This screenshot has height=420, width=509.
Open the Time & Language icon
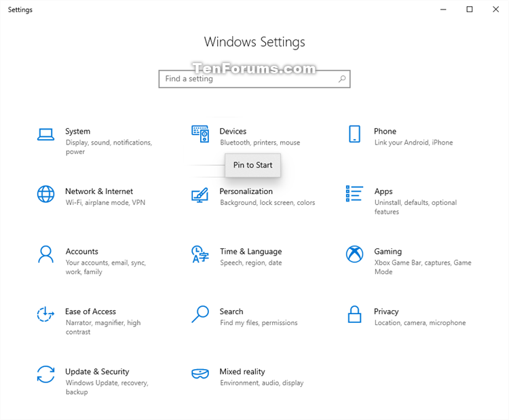tap(200, 254)
